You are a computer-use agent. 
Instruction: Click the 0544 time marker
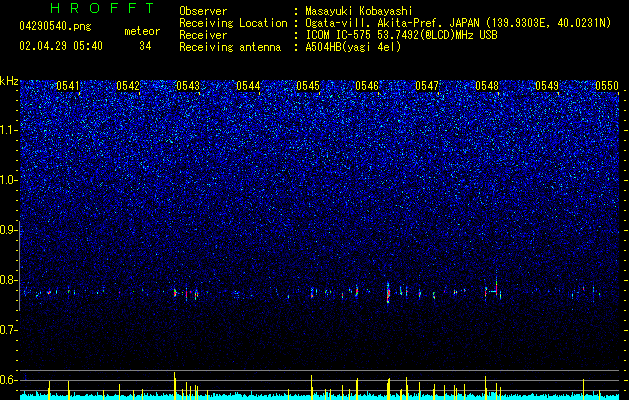click(248, 86)
